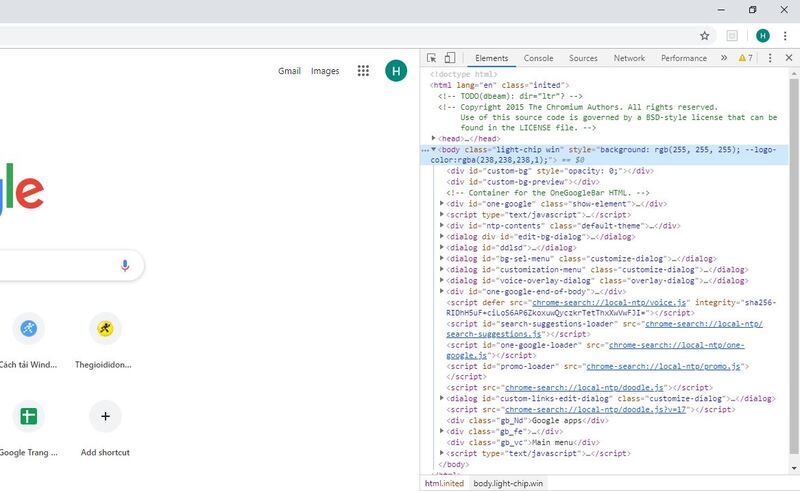Expand the customization-menu dialog node

442,269
